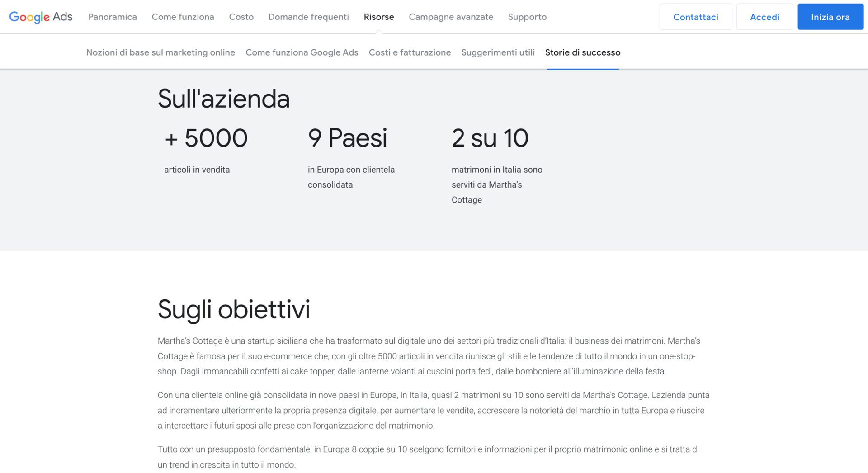Open Campagne avanzate section
The height and width of the screenshot is (473, 868).
451,17
